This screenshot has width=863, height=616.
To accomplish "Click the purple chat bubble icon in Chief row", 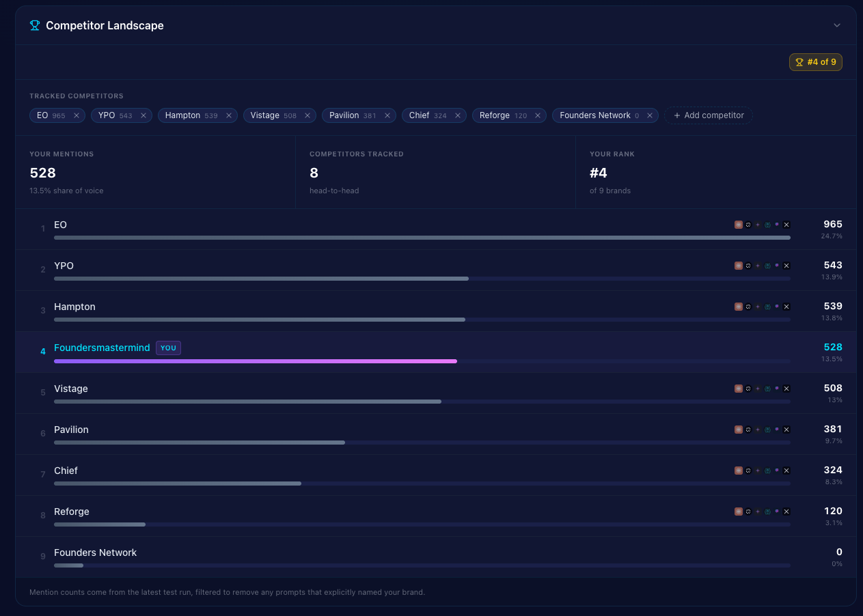I will 777,470.
